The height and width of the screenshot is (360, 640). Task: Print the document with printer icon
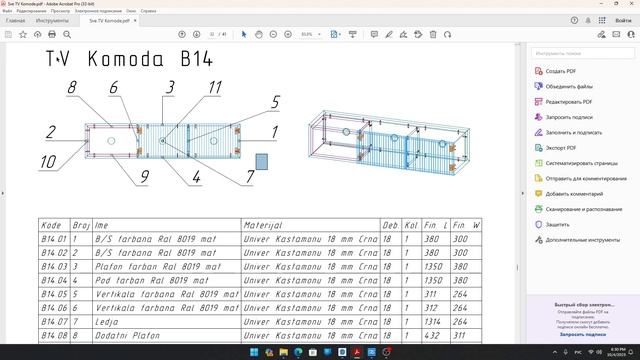pos(52,35)
